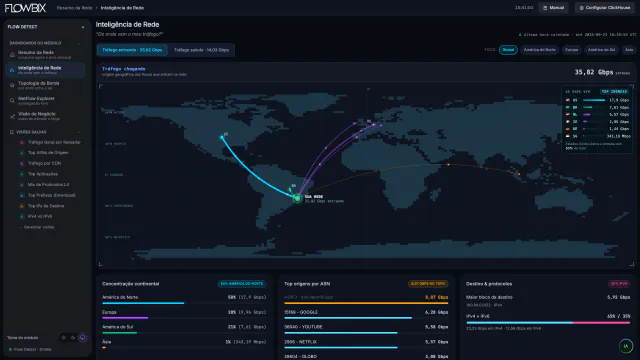Image resolution: width=640 pixels, height=360 pixels.
Task: Set focus to América do Norte
Action: pyautogui.click(x=540, y=50)
